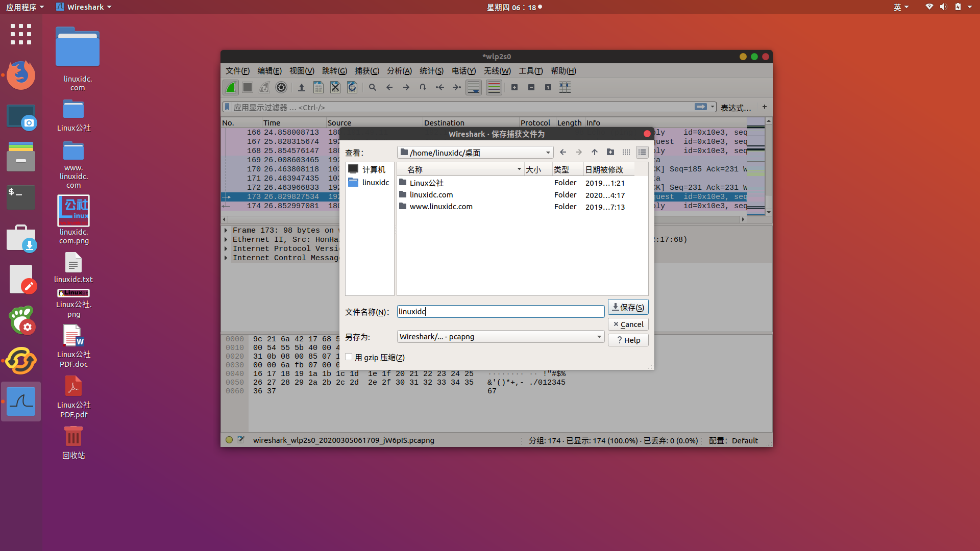Click the filename input showing linuxidc
980x551 pixels.
click(500, 311)
